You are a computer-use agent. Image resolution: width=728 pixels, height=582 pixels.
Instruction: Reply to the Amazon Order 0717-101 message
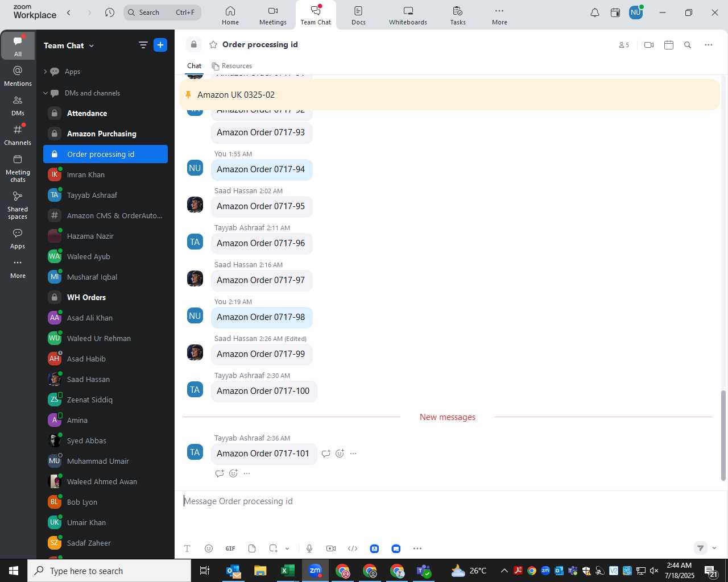tap(326, 454)
